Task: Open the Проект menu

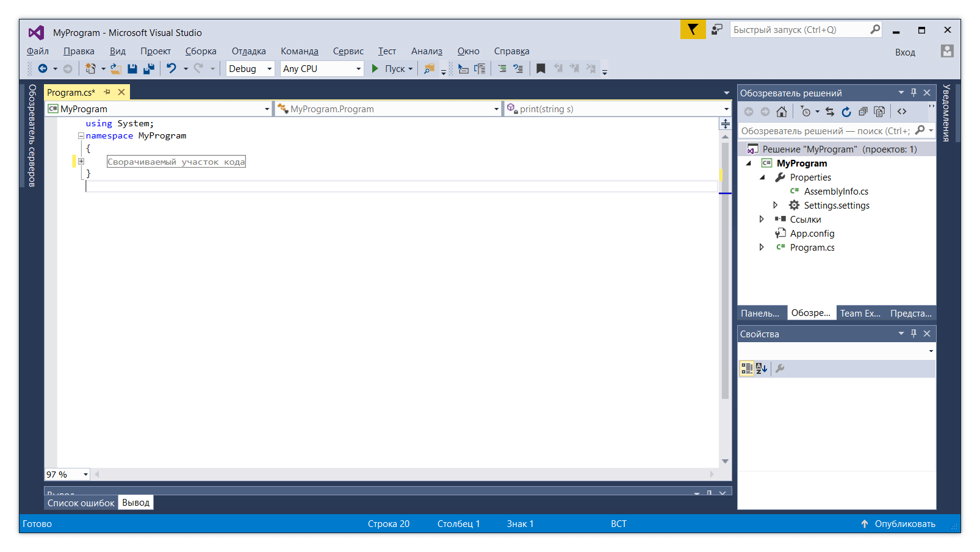Action: point(156,51)
